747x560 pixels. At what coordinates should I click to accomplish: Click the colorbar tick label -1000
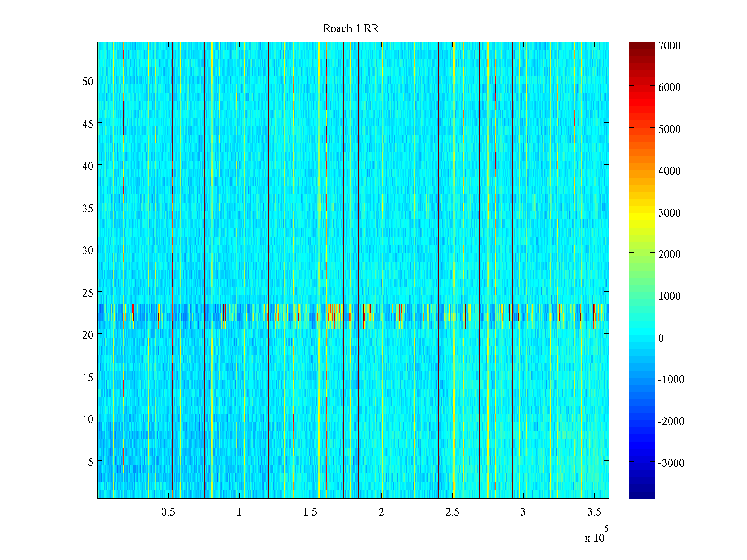click(670, 379)
